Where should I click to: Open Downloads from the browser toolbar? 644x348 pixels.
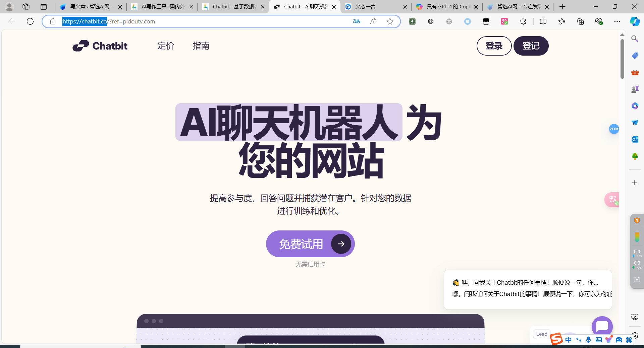[412, 21]
